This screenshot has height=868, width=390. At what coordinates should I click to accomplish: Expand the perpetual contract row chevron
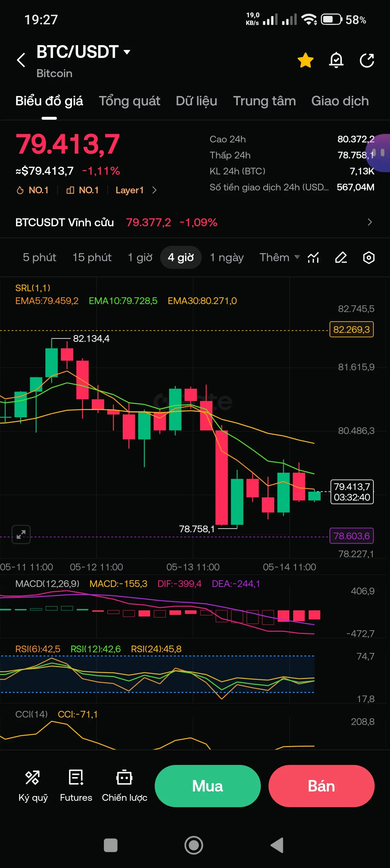[370, 222]
